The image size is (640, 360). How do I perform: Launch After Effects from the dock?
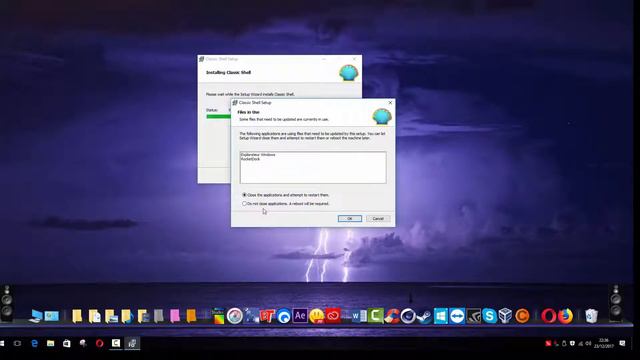coord(300,316)
